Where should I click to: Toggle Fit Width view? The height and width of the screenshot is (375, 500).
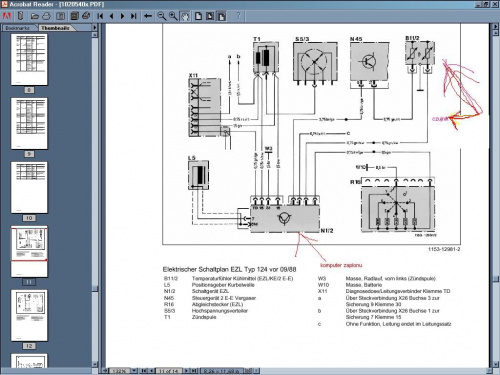click(222, 16)
